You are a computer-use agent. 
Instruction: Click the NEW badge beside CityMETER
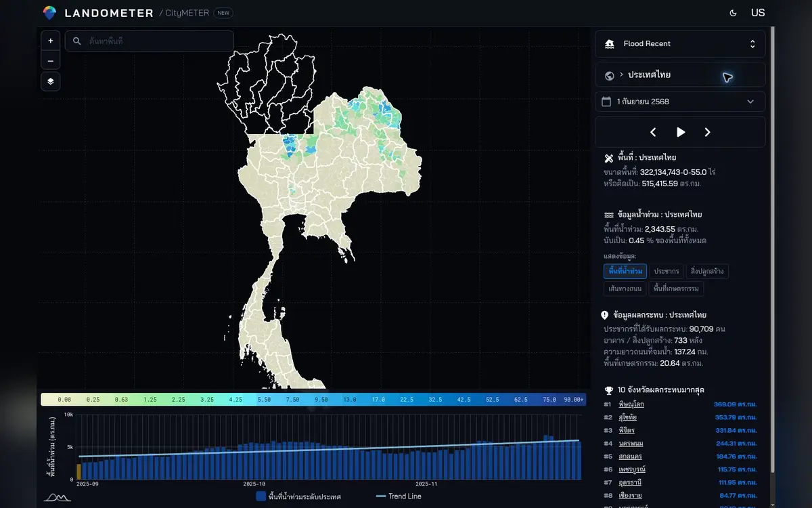[x=223, y=13]
